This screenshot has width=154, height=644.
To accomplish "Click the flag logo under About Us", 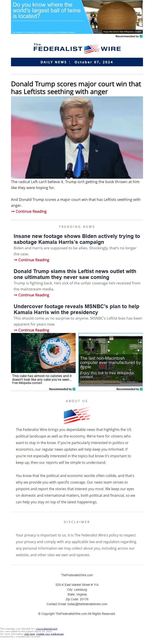I will (x=77, y=415).
